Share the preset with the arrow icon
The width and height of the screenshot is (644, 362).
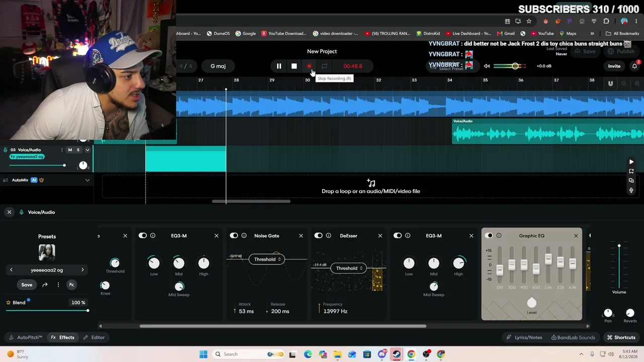coord(45,285)
